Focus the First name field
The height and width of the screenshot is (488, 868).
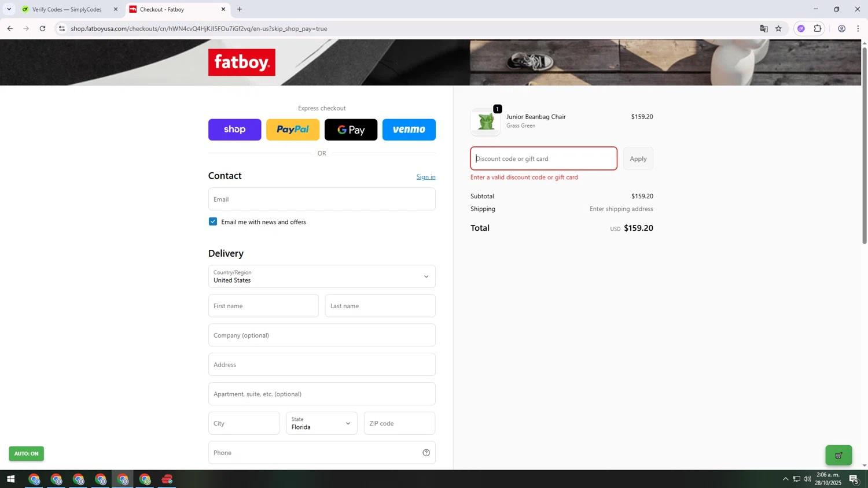click(x=263, y=306)
